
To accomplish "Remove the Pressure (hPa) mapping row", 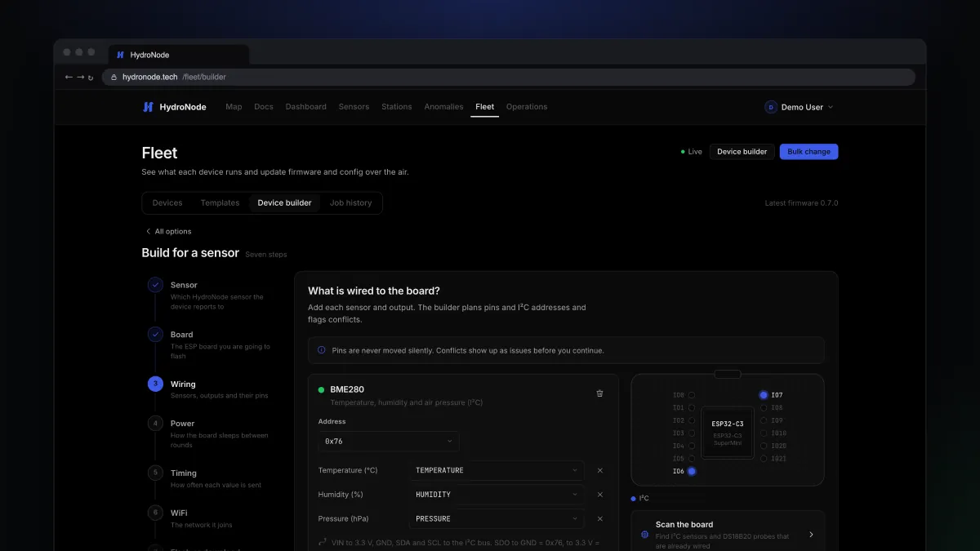I will pos(599,518).
